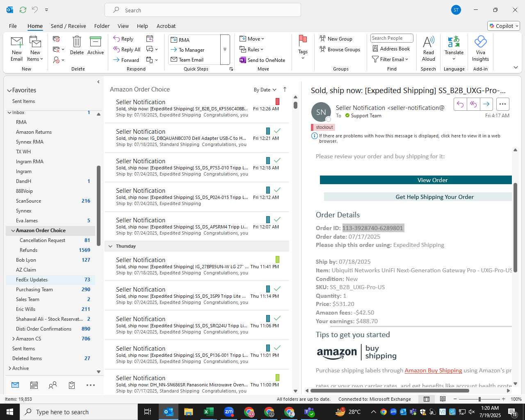Expand Amazon CS folder
The width and height of the screenshot is (525, 420).
[13, 339]
